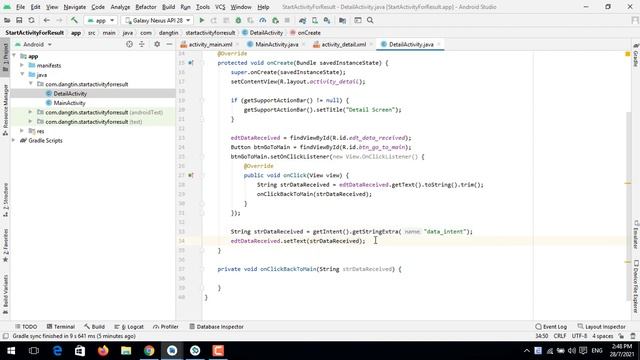Switch to MainActivity.java tab
The image size is (640, 360).
tap(276, 44)
